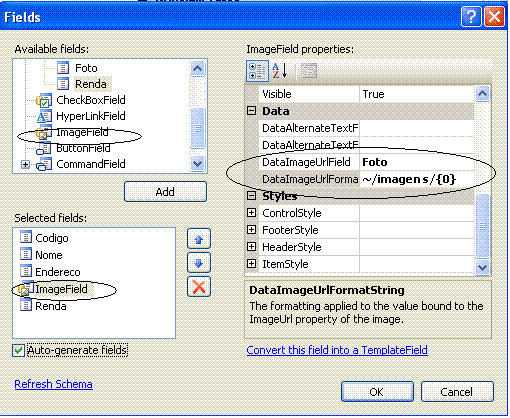
Task: Select ImageField in the selected fields list
Action: click(61, 289)
